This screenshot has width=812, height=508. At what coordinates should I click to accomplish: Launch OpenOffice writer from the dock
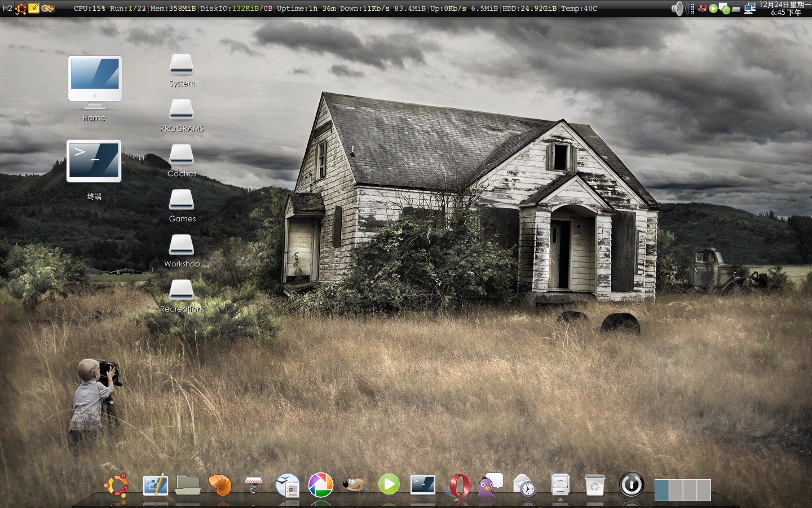click(288, 485)
